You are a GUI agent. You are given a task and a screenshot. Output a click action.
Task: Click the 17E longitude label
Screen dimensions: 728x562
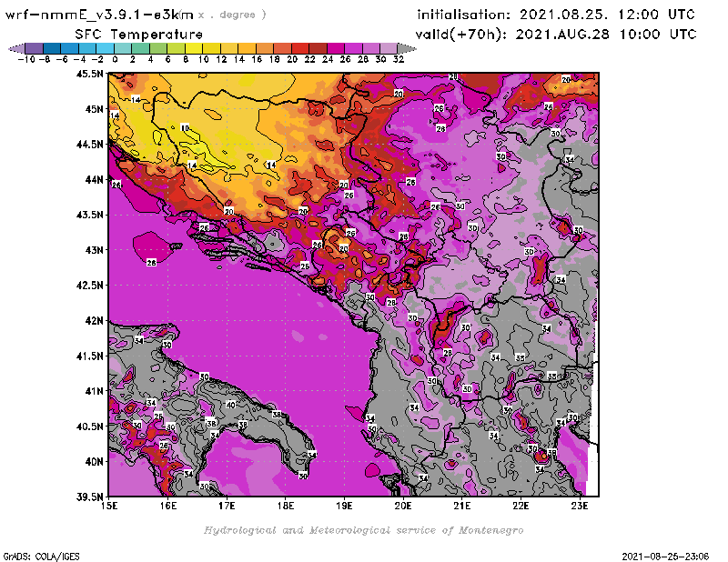227,506
